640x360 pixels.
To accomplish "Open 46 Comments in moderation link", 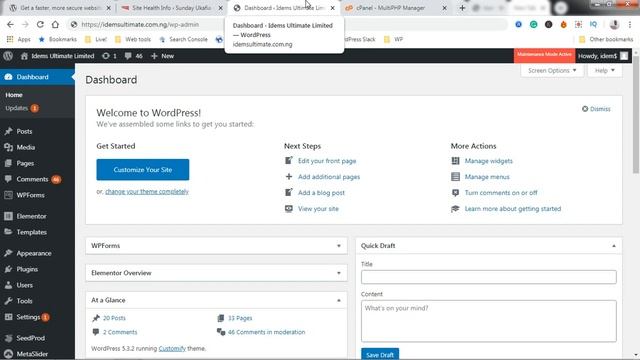I will tap(266, 332).
